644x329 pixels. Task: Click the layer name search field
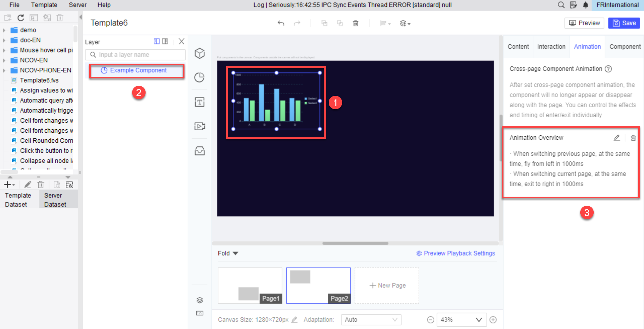point(135,55)
